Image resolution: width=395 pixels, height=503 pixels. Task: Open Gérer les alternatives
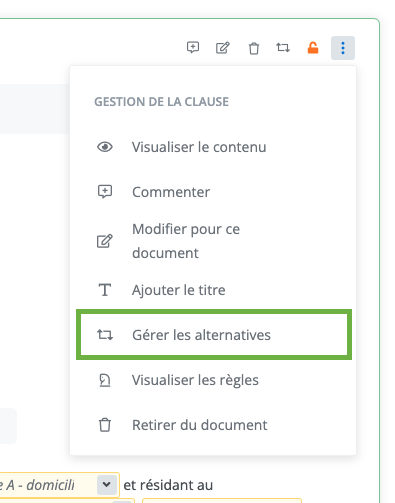coord(214,335)
